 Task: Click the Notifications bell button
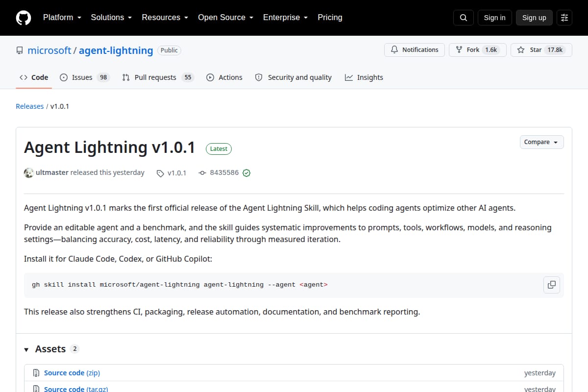(x=415, y=50)
